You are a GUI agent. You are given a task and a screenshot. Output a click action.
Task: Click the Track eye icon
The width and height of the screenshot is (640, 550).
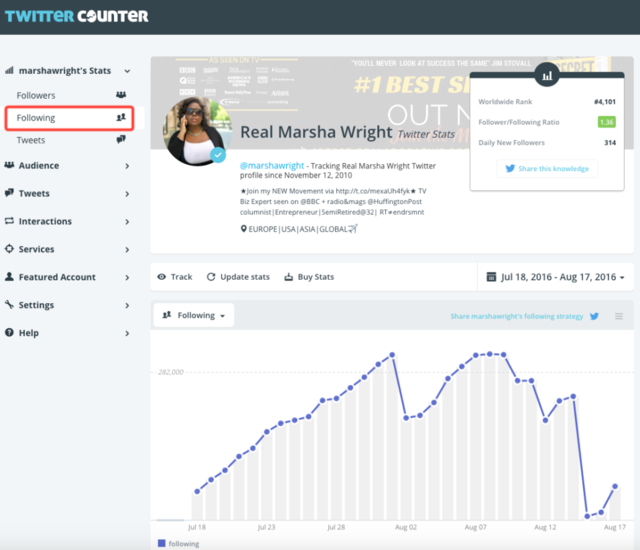pyautogui.click(x=162, y=277)
